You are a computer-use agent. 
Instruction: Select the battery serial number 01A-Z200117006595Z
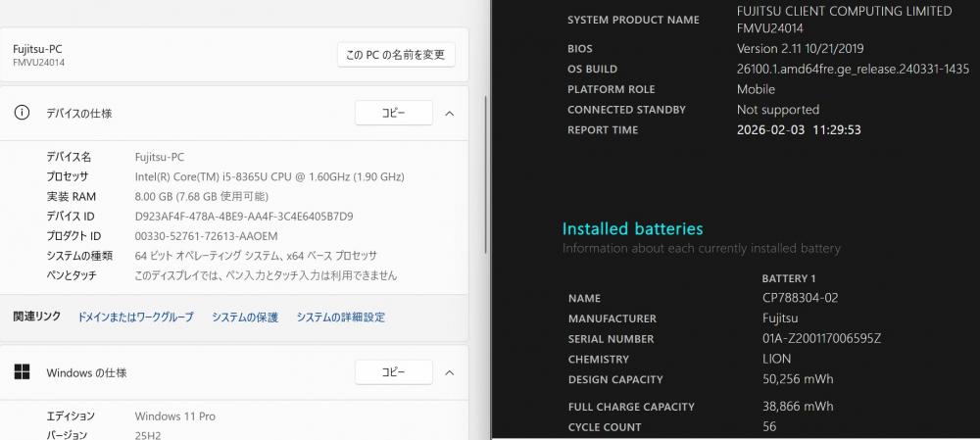point(822,339)
